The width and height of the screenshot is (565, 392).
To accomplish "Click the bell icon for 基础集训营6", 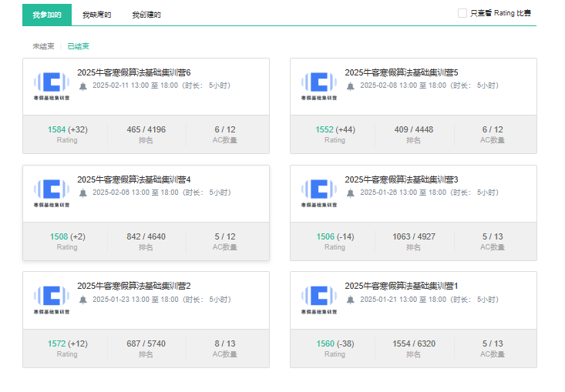I will point(83,86).
